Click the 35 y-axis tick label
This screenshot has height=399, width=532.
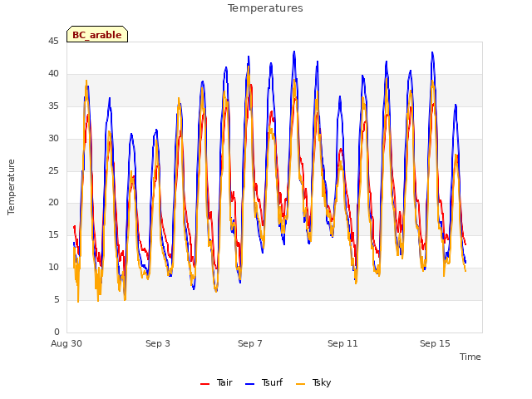click(53, 106)
